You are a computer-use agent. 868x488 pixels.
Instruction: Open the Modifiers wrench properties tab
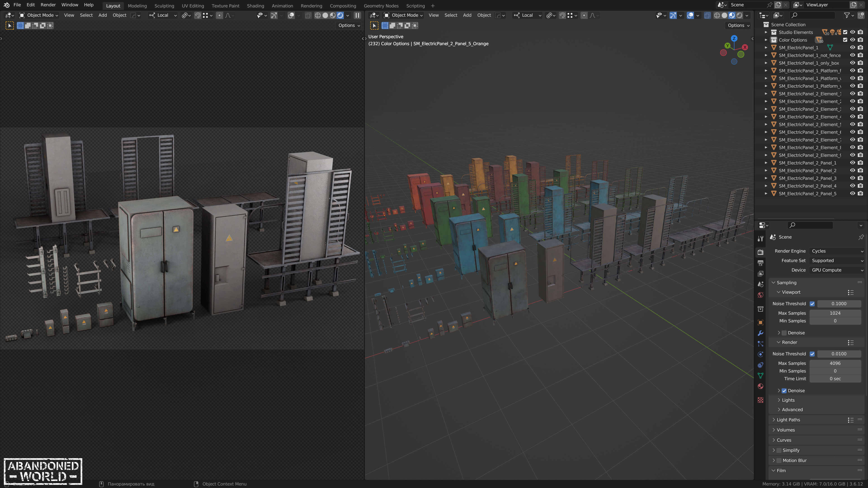(760, 333)
